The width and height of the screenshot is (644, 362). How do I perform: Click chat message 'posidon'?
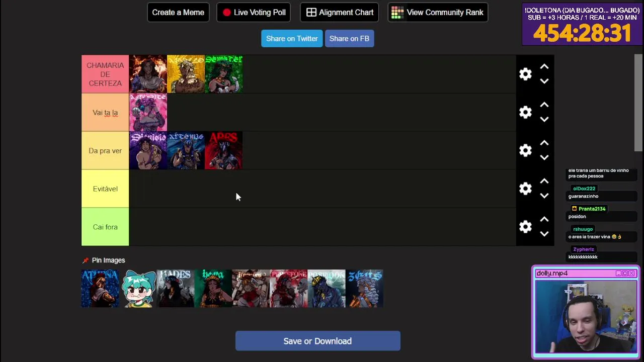(577, 216)
